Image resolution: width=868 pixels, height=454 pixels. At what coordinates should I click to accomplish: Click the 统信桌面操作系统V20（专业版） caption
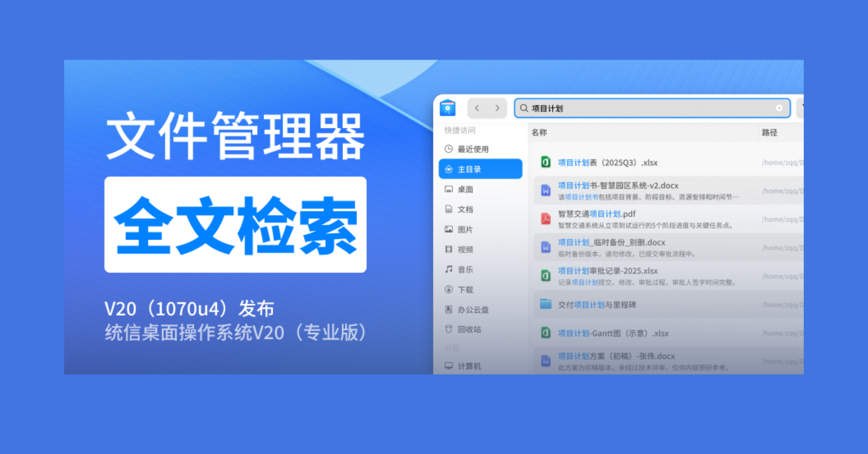[x=236, y=332]
